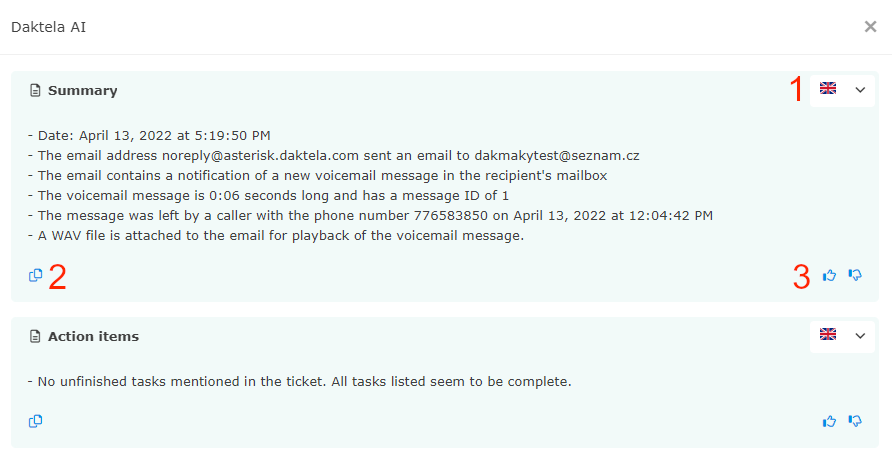Expand the Summary language chevron
This screenshot has height=460, width=892.
(x=860, y=89)
